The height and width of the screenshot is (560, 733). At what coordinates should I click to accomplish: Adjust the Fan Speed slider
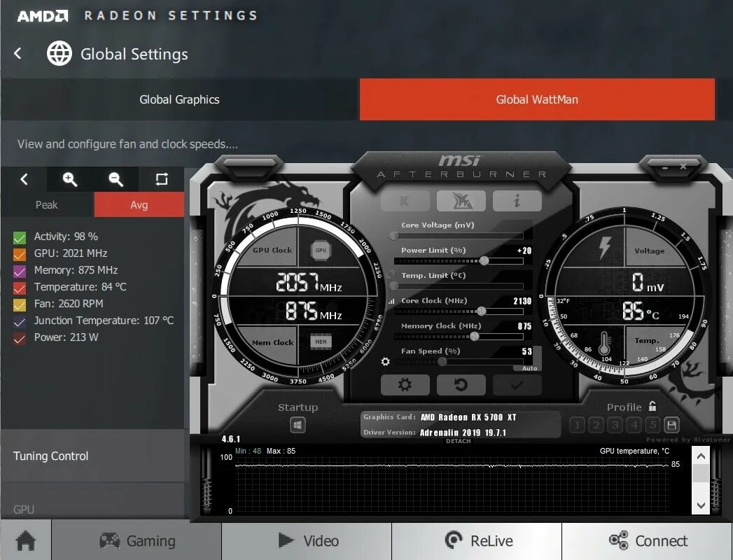click(442, 361)
